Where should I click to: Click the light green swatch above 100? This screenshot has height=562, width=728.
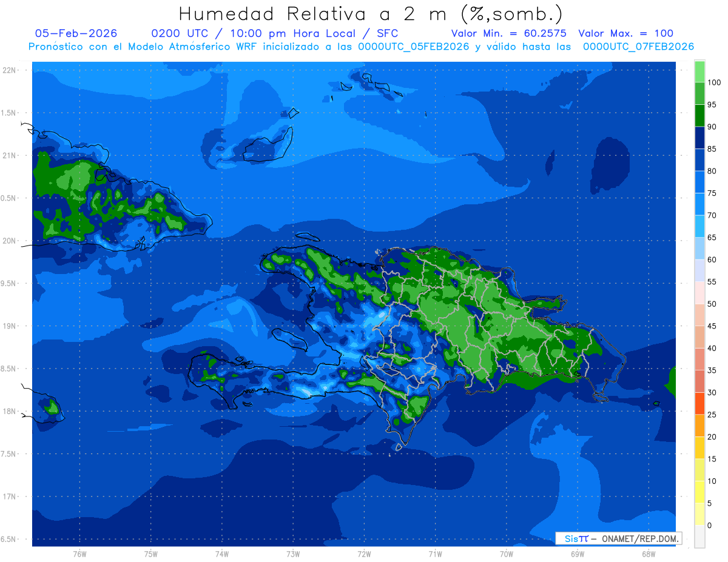click(699, 72)
